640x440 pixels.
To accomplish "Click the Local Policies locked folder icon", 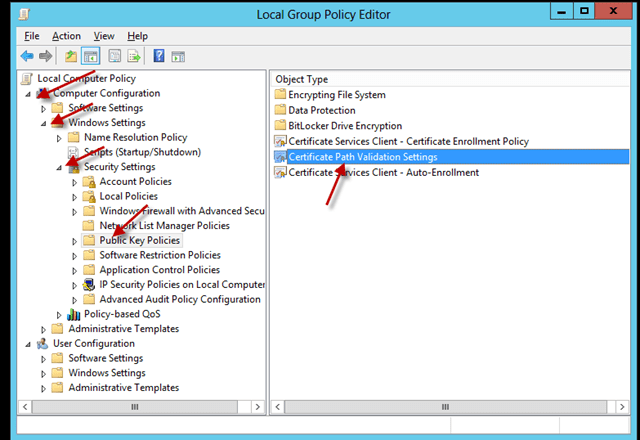I will tap(89, 196).
